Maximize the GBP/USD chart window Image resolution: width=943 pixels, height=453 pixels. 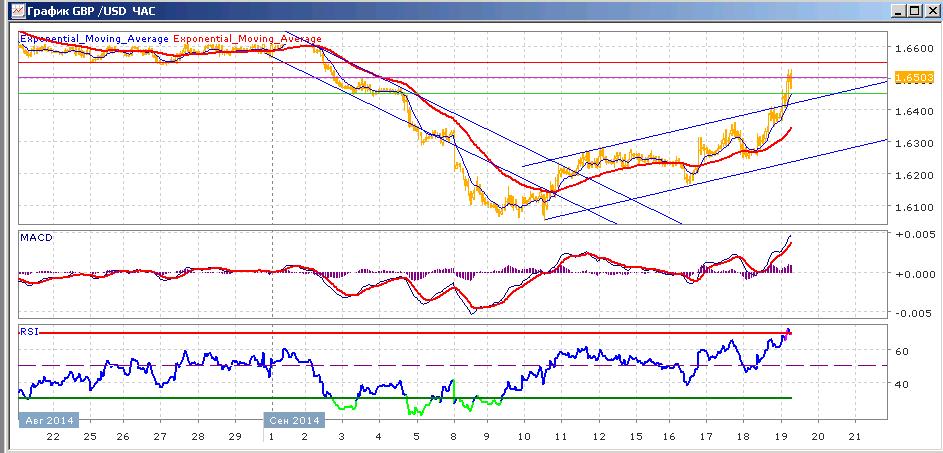[914, 11]
